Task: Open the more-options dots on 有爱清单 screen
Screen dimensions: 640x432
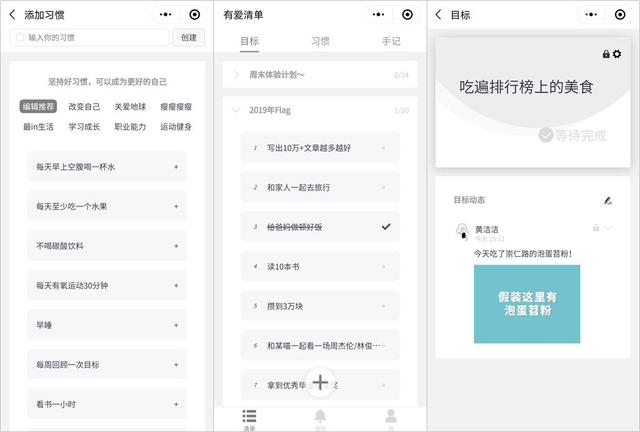Action: 378,15
